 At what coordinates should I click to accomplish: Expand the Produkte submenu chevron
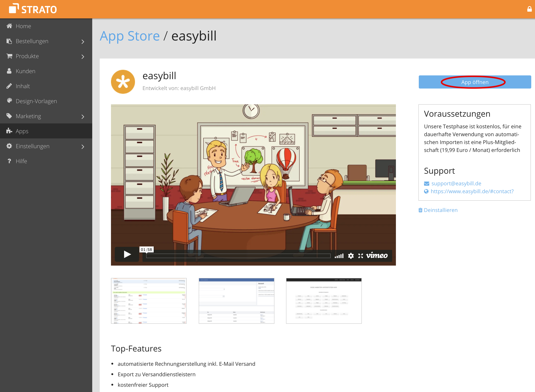pos(83,57)
